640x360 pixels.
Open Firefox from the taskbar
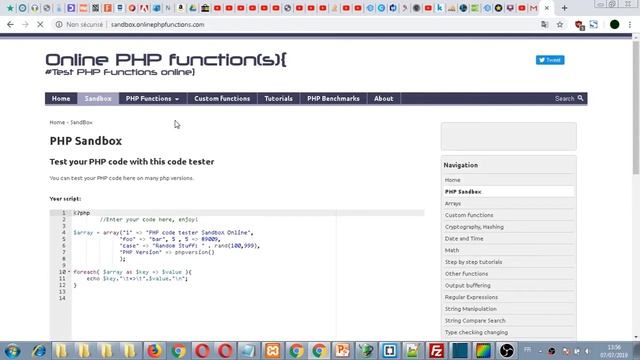pyautogui.click(x=154, y=351)
